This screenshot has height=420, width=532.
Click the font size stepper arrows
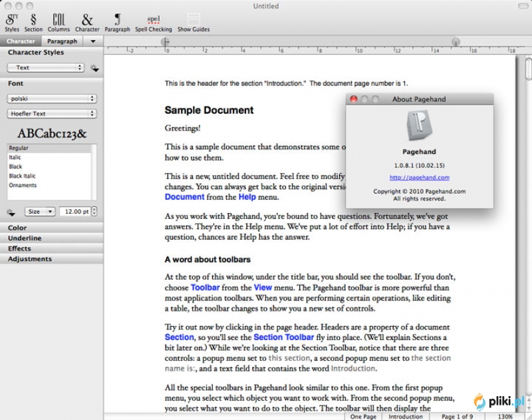point(94,212)
